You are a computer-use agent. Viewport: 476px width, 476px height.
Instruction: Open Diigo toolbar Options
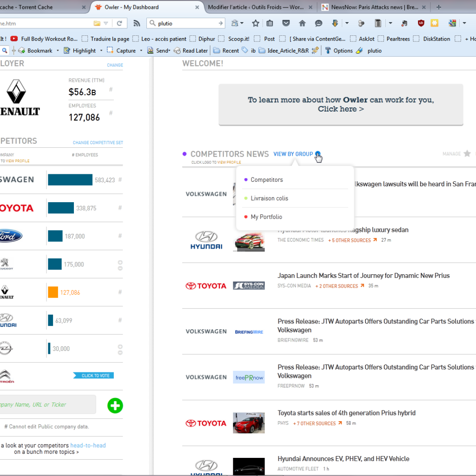coord(339,51)
